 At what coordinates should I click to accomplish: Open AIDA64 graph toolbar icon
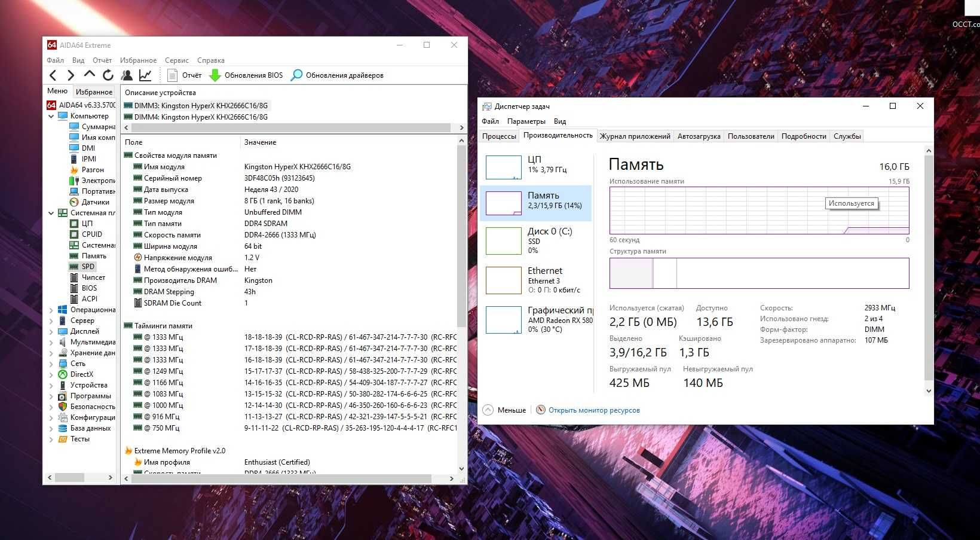[145, 75]
